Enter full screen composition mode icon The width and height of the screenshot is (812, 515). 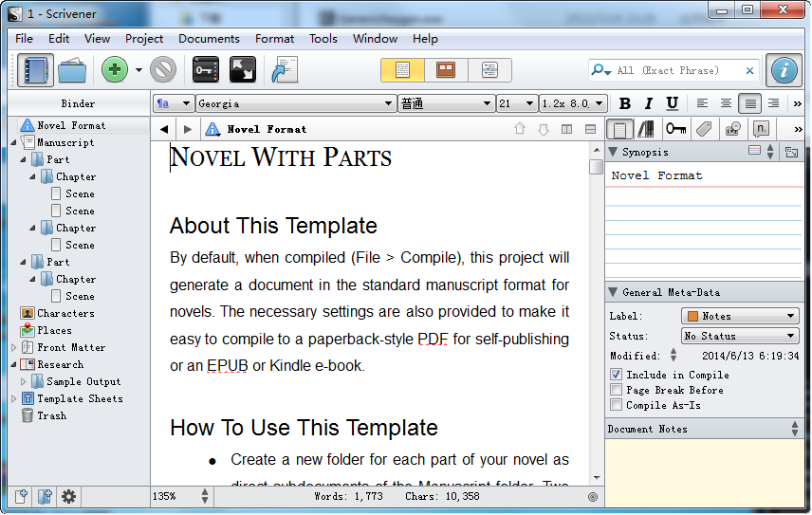click(x=242, y=70)
